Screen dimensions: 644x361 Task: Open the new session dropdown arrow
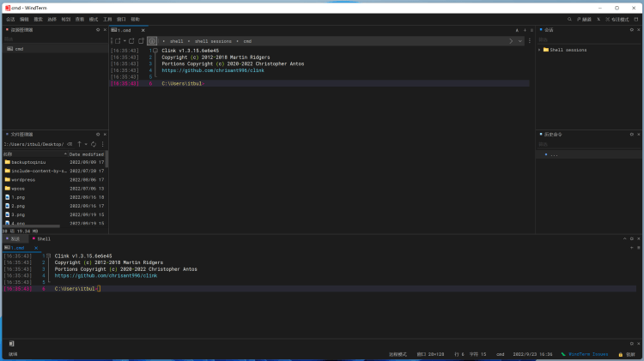[x=125, y=41]
